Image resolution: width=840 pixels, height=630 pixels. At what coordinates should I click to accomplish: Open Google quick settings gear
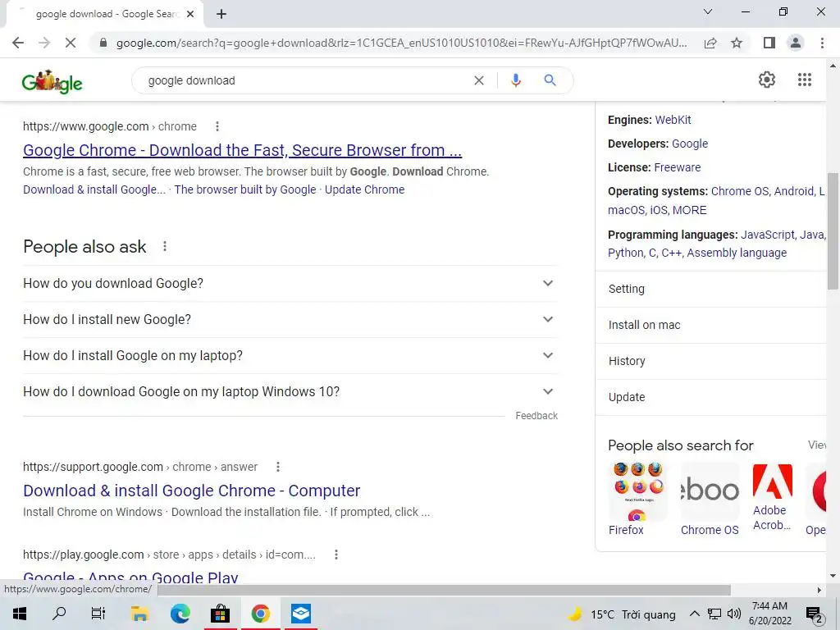coord(767,80)
